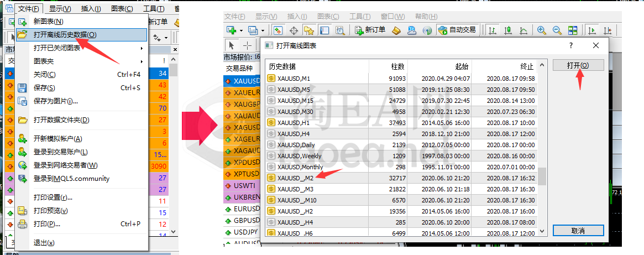Click the 取消 button in dialog

[578, 231]
